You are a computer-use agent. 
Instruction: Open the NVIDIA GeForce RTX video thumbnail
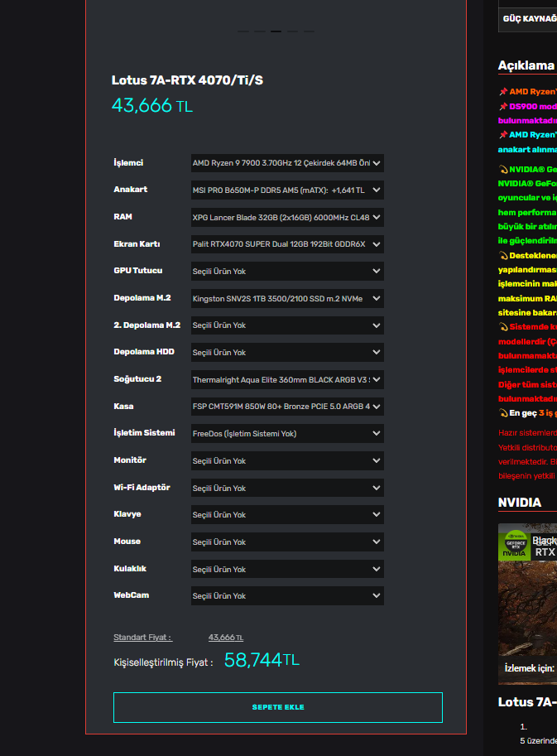pyautogui.click(x=527, y=604)
